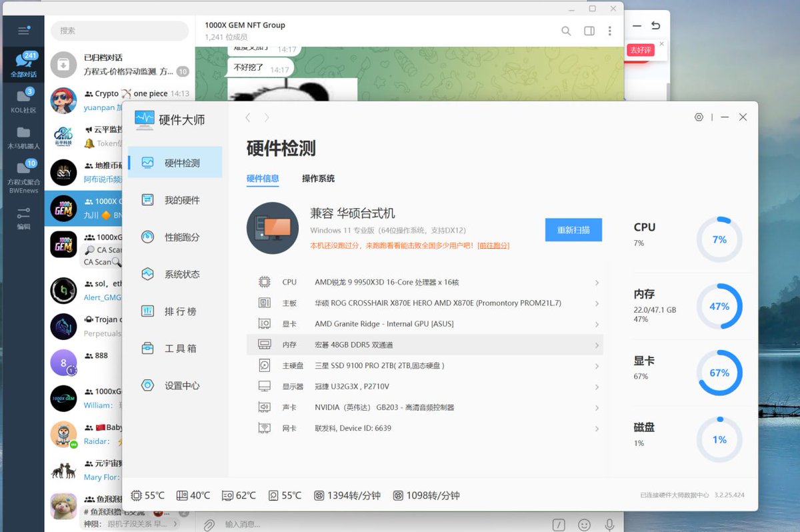Switch to the 操作系统 tab

(x=318, y=179)
